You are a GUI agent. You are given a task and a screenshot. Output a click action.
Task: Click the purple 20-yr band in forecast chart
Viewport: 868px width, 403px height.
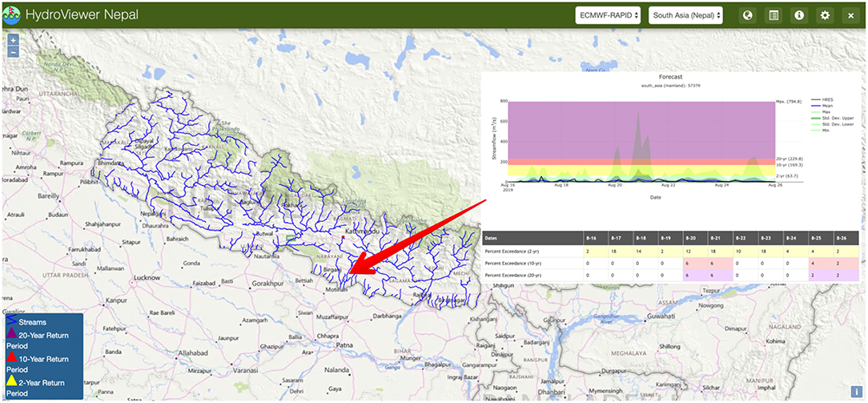641,130
